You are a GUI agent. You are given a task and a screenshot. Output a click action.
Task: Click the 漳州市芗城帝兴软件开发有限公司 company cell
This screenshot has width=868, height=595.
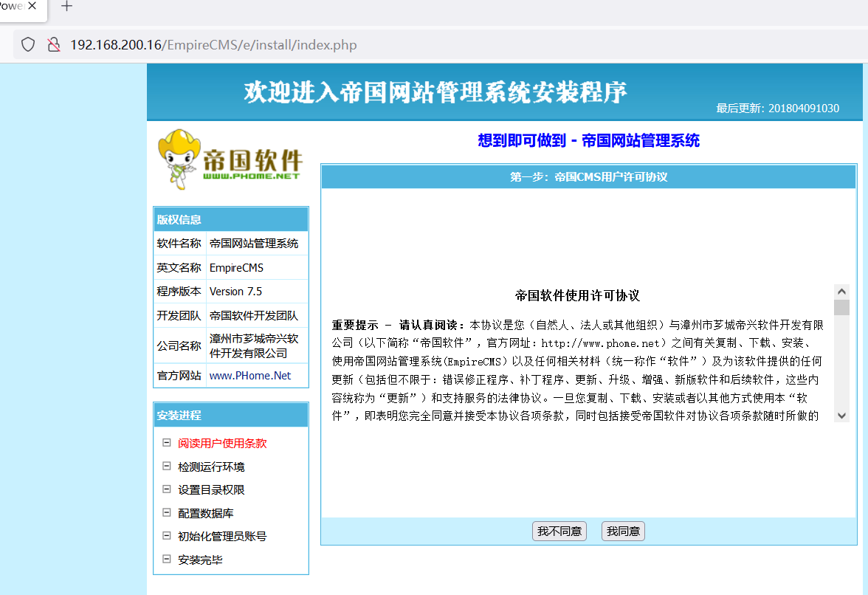pos(257,345)
